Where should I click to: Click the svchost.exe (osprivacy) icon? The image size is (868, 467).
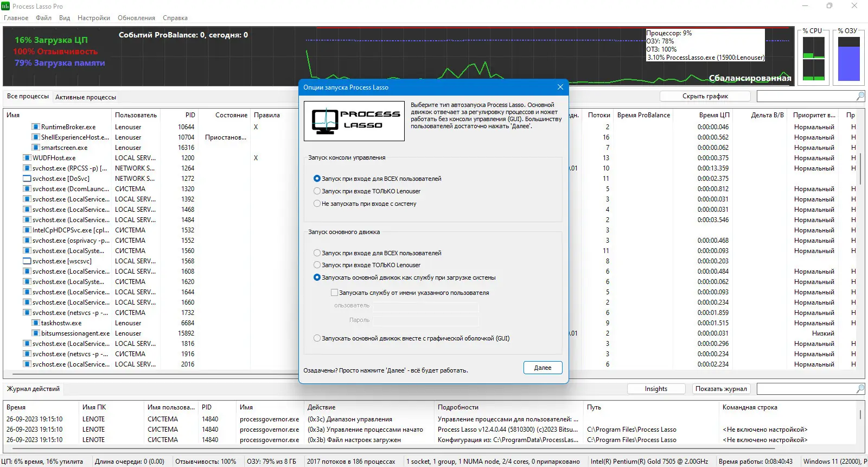(27, 241)
